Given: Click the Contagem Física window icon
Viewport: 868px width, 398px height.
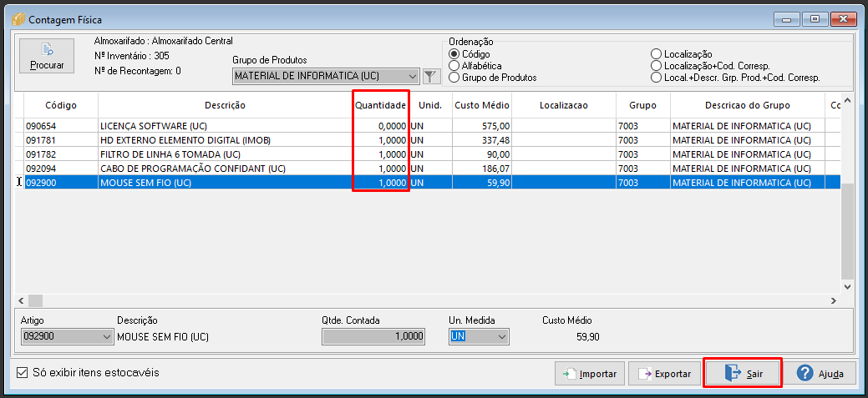Looking at the screenshot, I should (18, 20).
